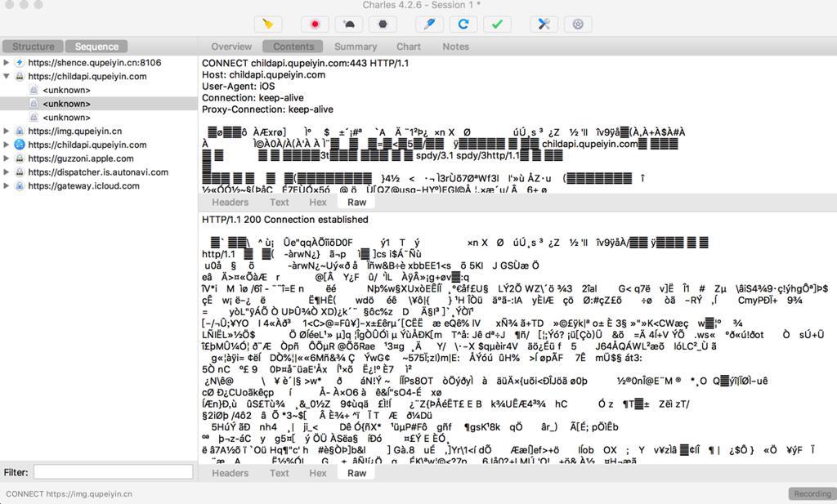Image resolution: width=837 pixels, height=504 pixels.
Task: Open the Overview tab
Action: pyautogui.click(x=231, y=47)
